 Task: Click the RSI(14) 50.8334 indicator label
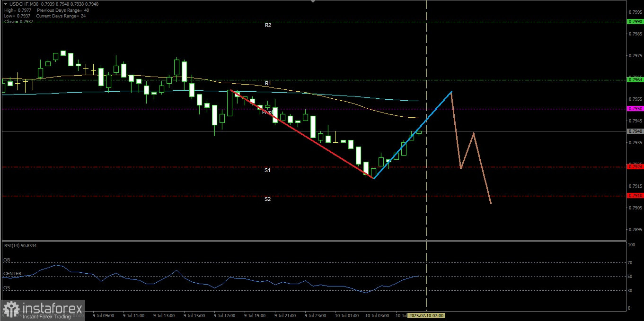[20, 246]
